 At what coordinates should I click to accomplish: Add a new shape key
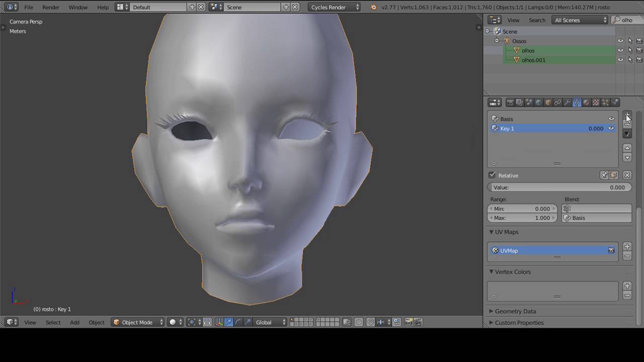tap(627, 115)
